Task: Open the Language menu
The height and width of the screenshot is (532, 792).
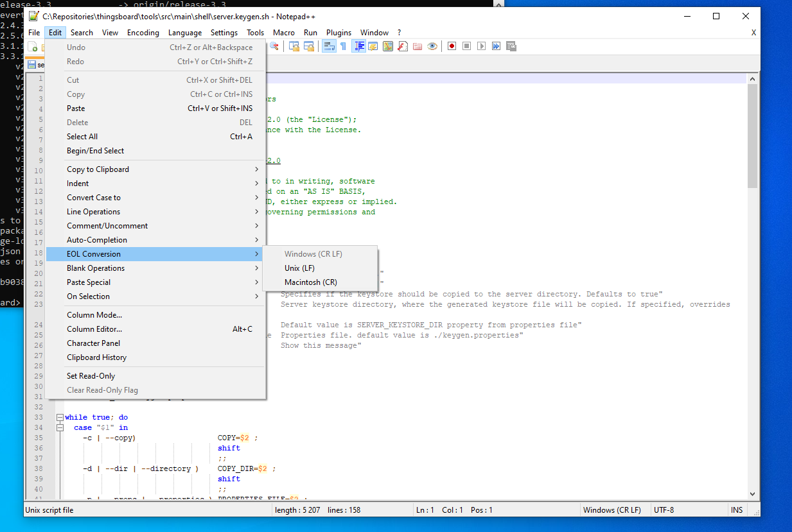Action: click(x=185, y=33)
